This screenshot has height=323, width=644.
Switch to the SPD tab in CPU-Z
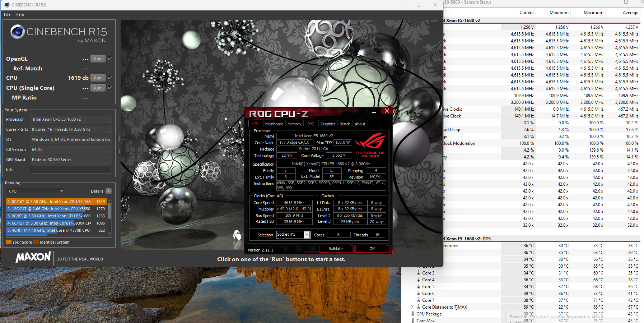tap(311, 124)
